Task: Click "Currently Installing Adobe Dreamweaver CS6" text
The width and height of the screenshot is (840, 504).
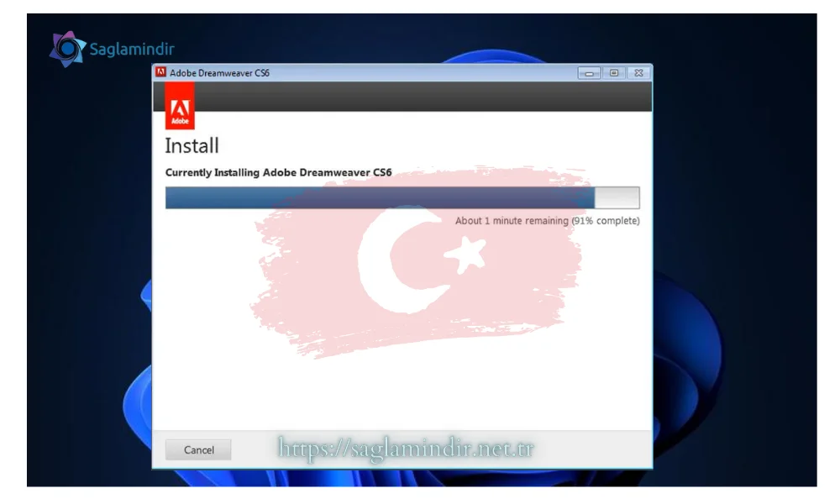Action: coord(279,172)
